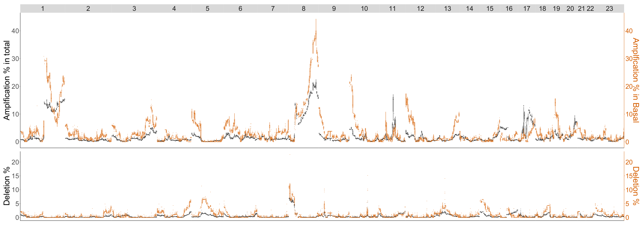The image size is (644, 227).
Task: Click orange 20 tick on right deletion axis
Action: (629, 162)
